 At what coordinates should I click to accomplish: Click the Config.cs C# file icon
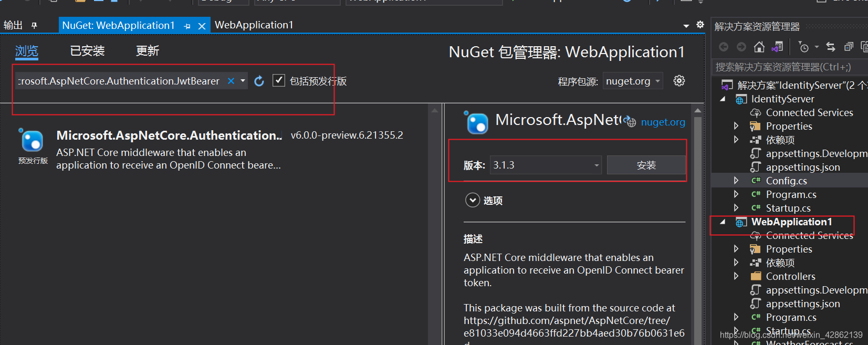click(x=756, y=181)
